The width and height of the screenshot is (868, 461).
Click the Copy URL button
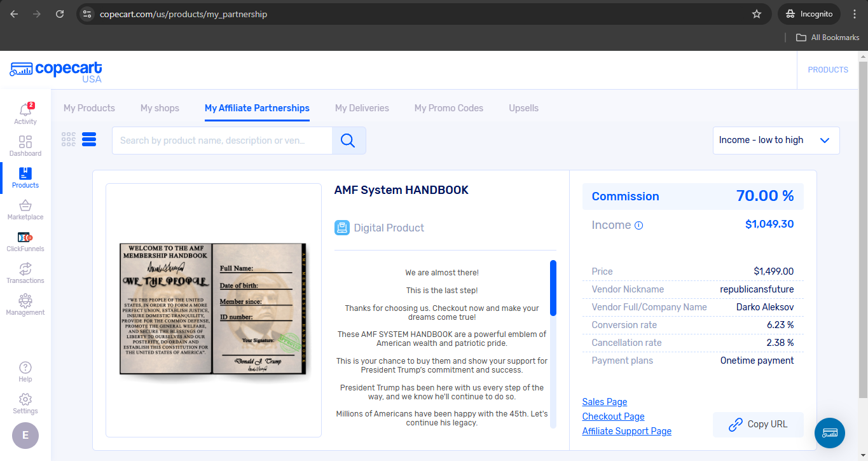[758, 424]
